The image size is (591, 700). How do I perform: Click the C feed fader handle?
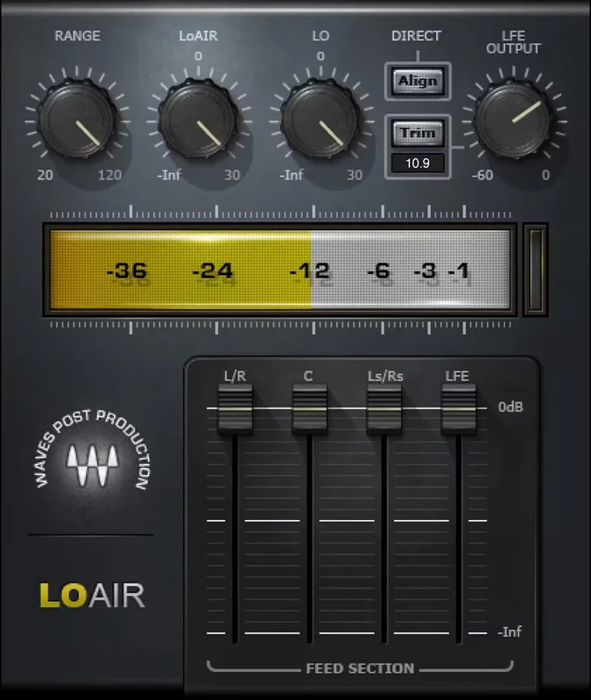309,409
